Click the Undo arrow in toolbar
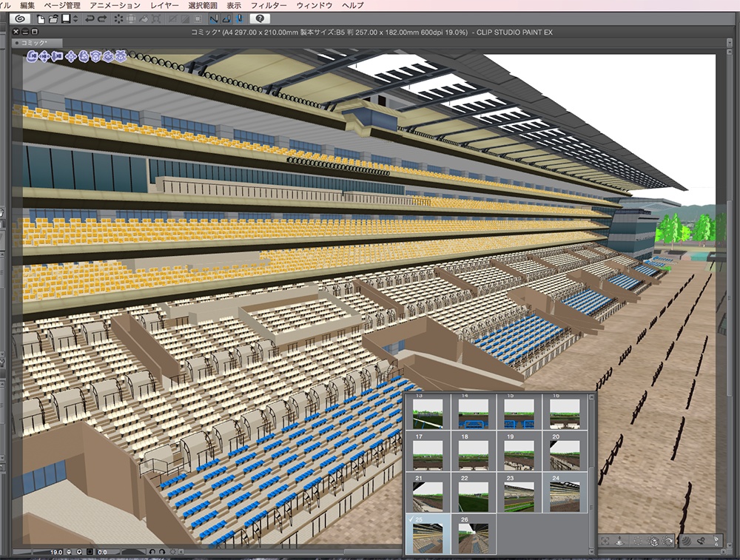The height and width of the screenshot is (560, 740). 90,18
